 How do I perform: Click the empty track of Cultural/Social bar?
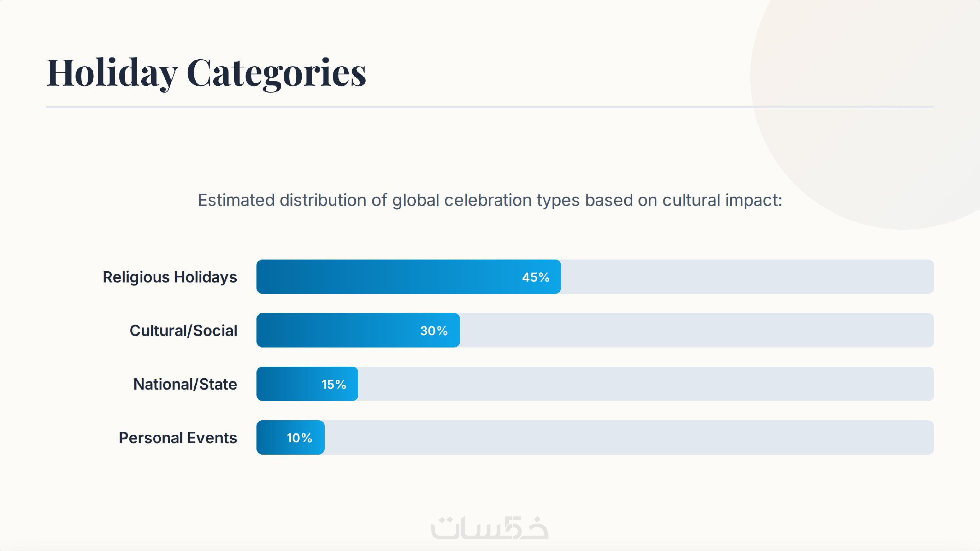tap(696, 330)
